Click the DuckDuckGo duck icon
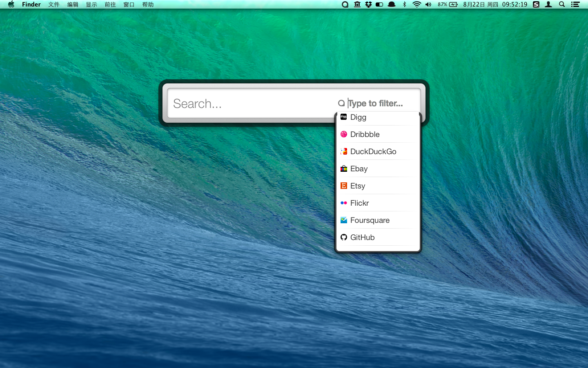Screen dimensions: 588x368 tap(344, 151)
